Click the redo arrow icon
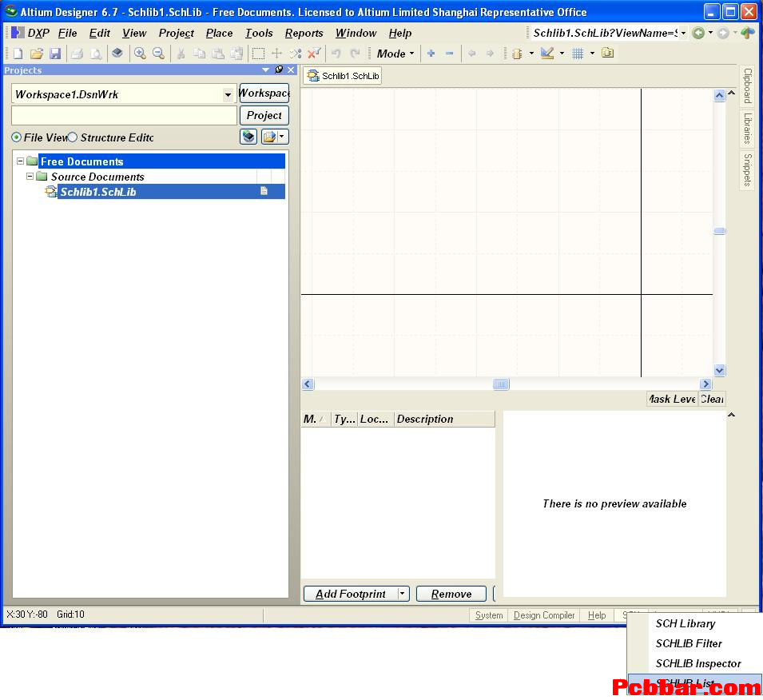The width and height of the screenshot is (763, 700). tap(356, 54)
